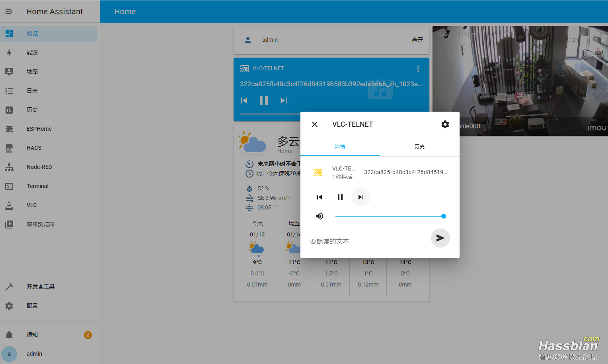Viewport: 608px width, 364px height.
Task: Switch to the 历史 tab in dialog
Action: tap(420, 147)
